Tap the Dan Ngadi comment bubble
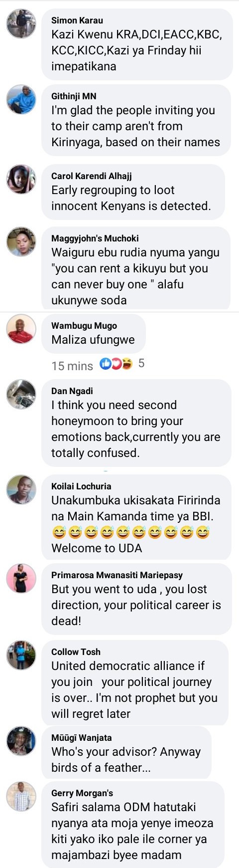Screen dimensions: 239x868 (x=136, y=423)
